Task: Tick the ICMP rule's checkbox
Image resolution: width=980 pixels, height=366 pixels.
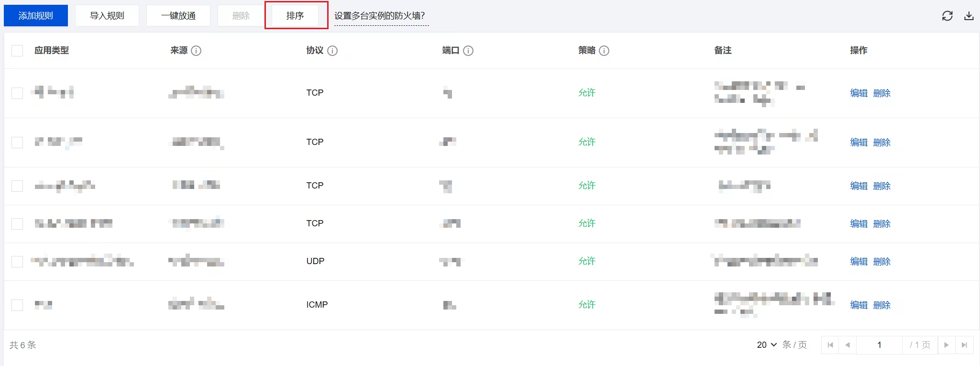Action: pyautogui.click(x=17, y=305)
